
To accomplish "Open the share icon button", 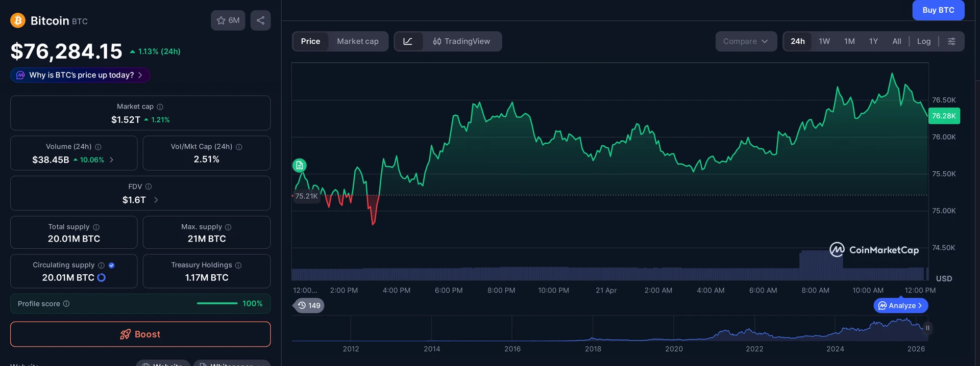I will [260, 20].
